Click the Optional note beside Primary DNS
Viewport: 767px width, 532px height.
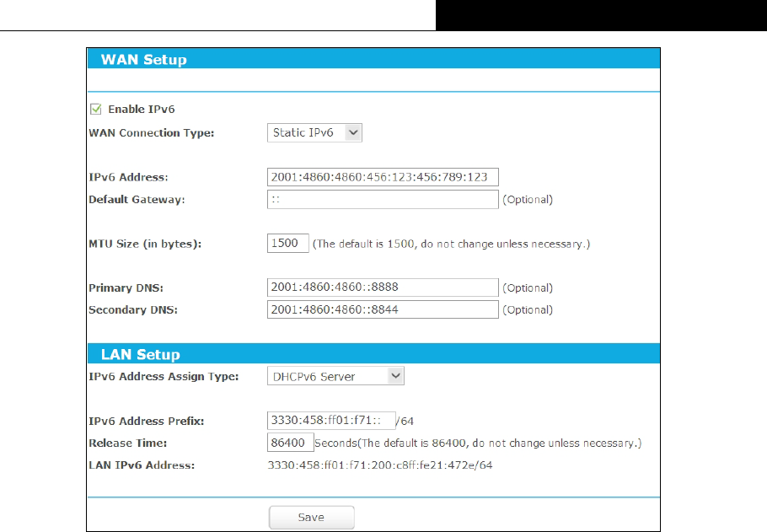pyautogui.click(x=528, y=287)
